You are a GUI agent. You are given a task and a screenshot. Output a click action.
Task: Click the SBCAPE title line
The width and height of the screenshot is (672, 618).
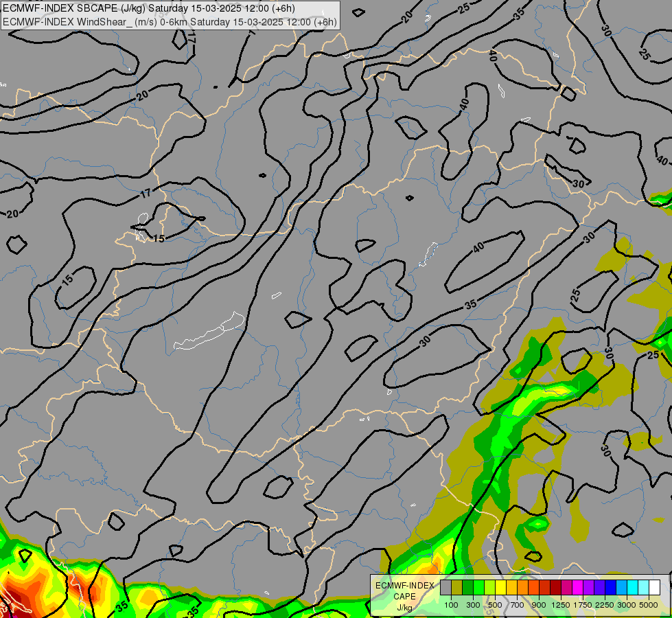[x=148, y=8]
